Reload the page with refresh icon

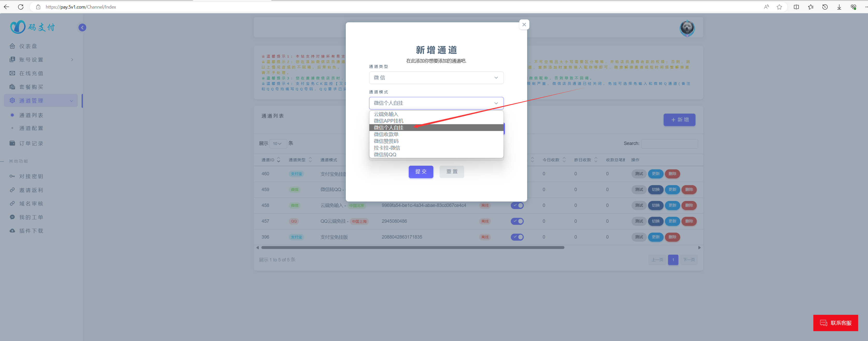click(x=21, y=7)
